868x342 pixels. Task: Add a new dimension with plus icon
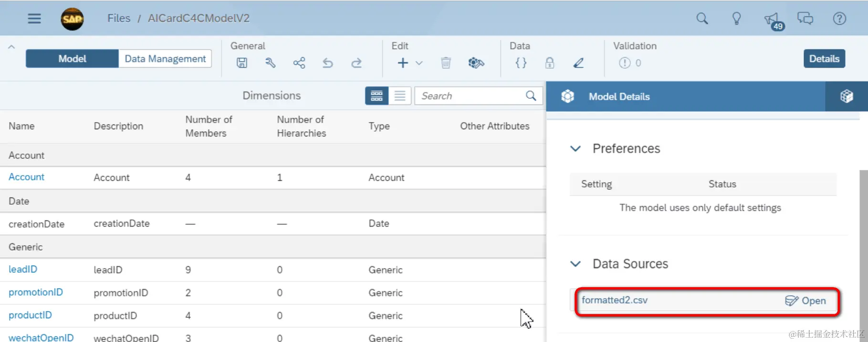click(x=403, y=63)
